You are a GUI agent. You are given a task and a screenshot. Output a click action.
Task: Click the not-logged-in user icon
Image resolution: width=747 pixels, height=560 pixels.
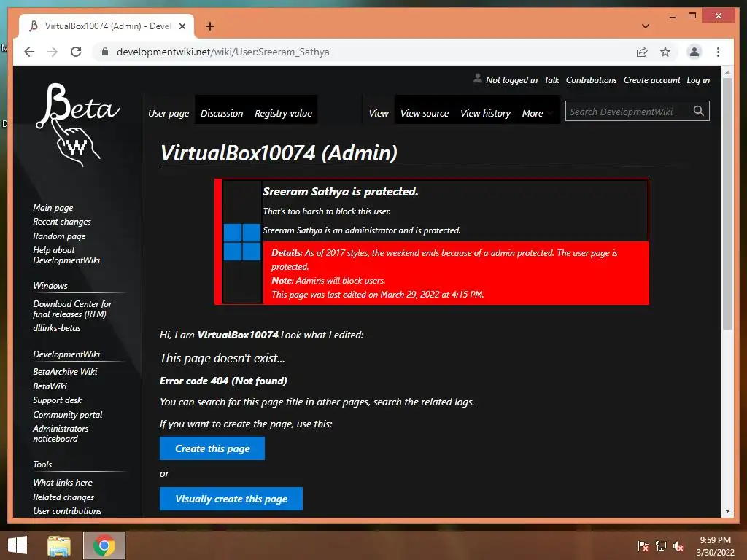tap(477, 79)
